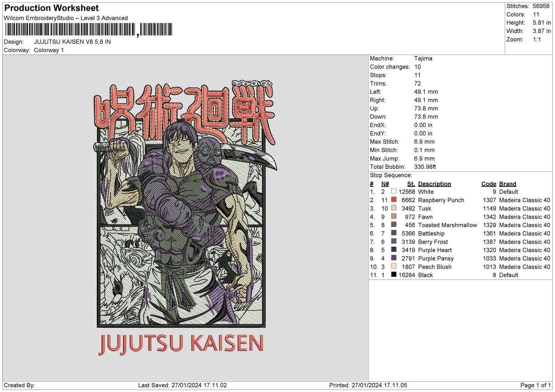Viewport: 555px width, 392px height.
Task: Click the Purple Pansy color swatch
Action: click(x=394, y=258)
